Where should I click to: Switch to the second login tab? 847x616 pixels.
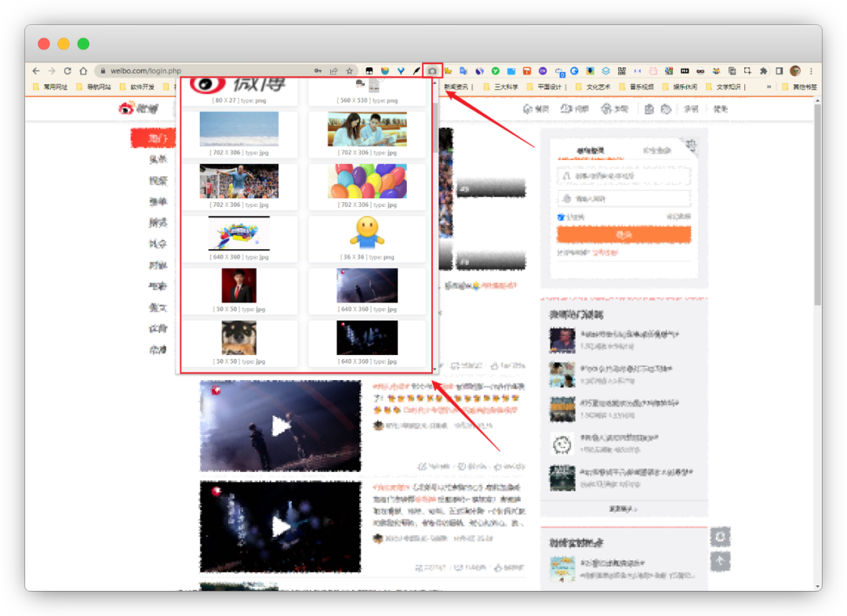click(x=657, y=150)
